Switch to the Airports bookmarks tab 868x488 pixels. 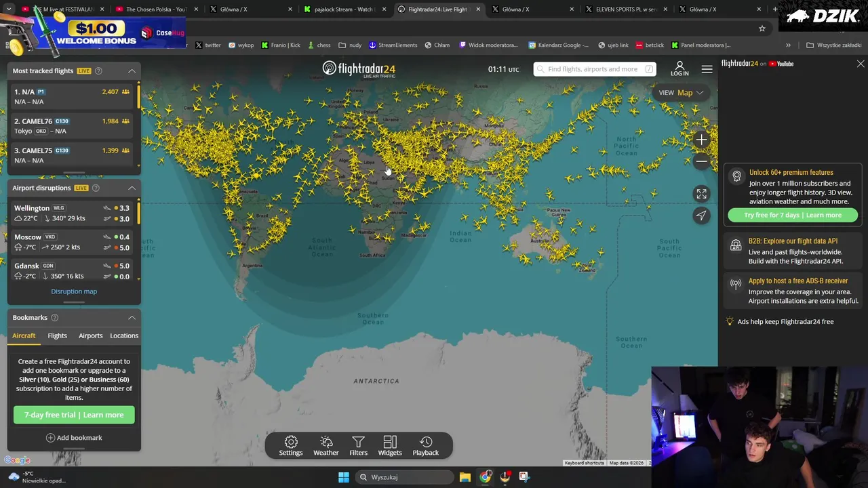[90, 335]
